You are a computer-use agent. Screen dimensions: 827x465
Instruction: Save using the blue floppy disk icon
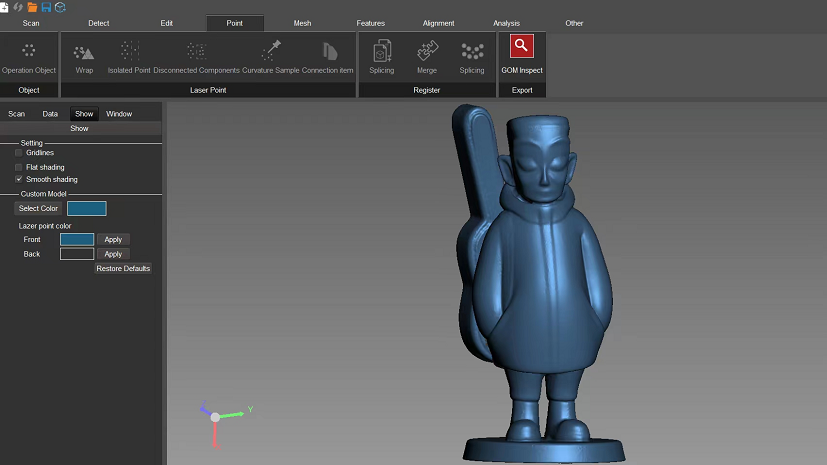46,7
